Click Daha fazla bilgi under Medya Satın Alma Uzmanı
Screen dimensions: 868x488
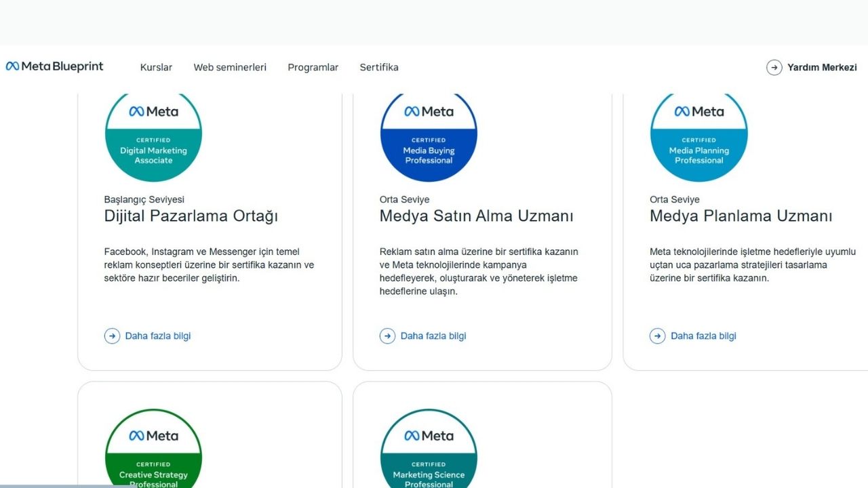tap(433, 335)
